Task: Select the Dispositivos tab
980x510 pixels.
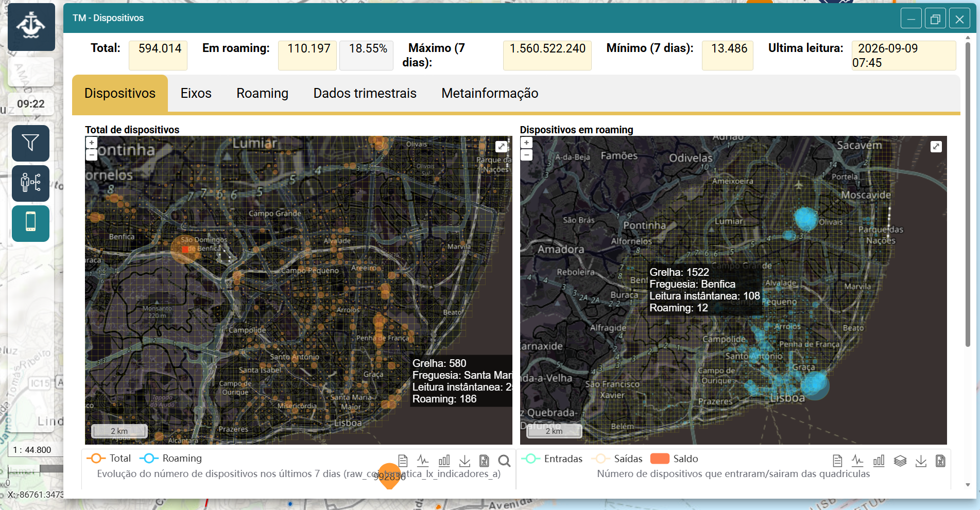Action: point(120,93)
